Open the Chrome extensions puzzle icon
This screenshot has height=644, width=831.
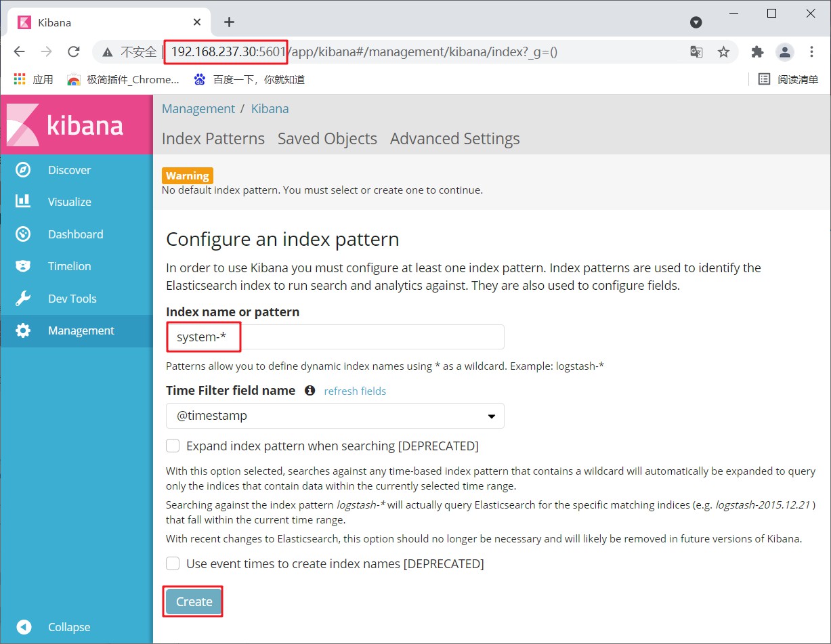[x=757, y=51]
